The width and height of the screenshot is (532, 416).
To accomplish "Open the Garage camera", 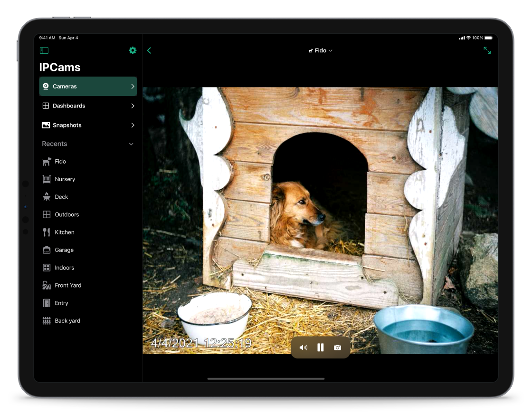I will click(x=64, y=250).
